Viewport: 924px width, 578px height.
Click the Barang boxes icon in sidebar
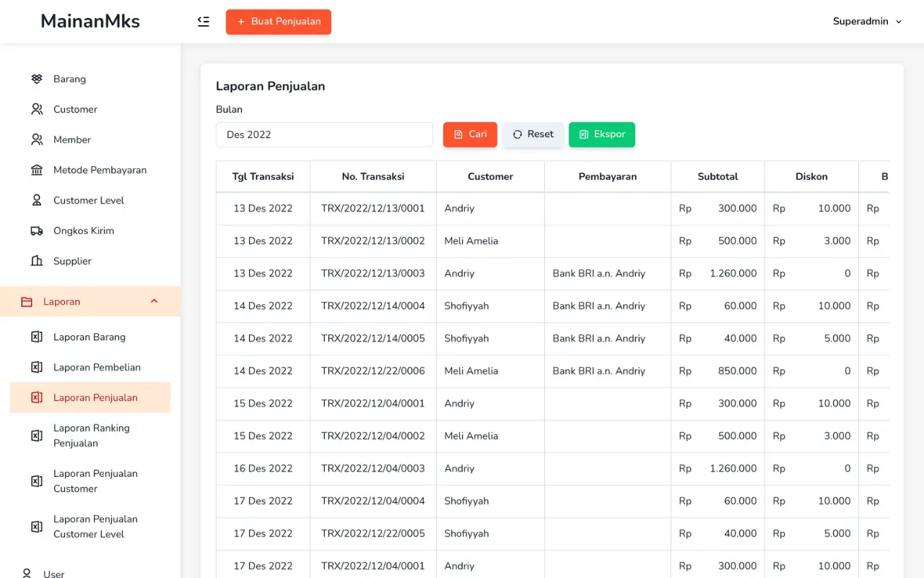(37, 79)
